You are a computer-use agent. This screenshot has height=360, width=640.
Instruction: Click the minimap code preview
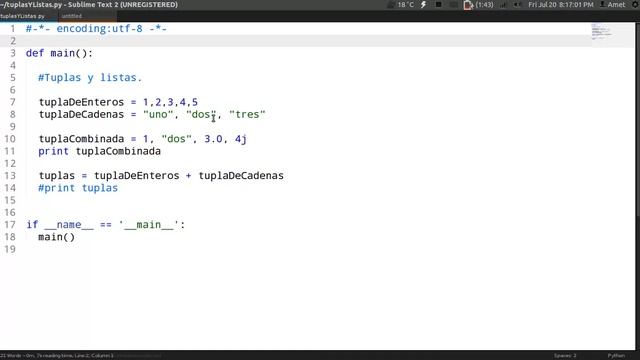tap(602, 32)
